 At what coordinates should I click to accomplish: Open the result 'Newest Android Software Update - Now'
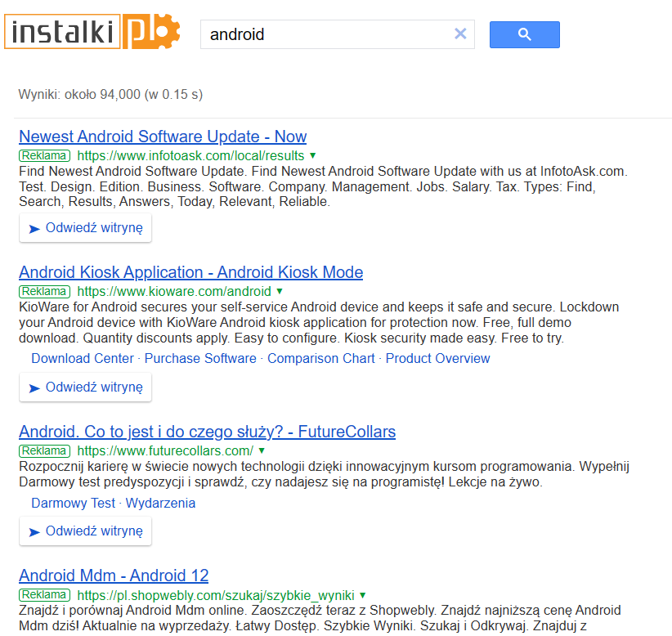(162, 137)
